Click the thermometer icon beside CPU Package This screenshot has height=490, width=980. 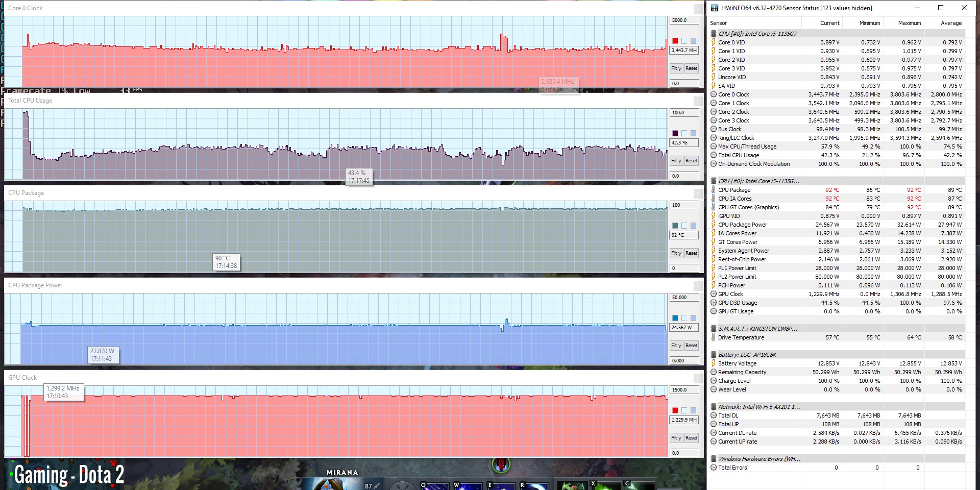tap(714, 190)
